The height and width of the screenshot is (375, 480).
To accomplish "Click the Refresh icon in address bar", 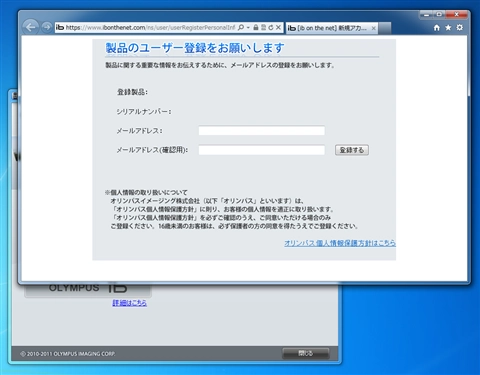I will tap(271, 28).
